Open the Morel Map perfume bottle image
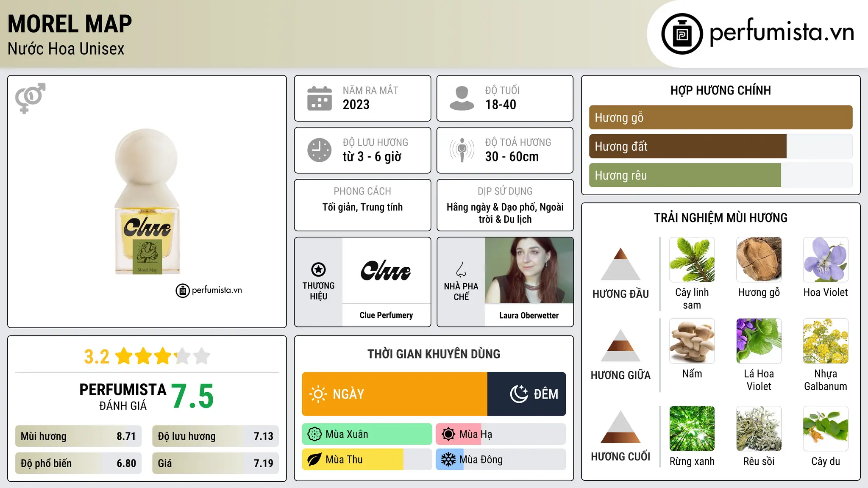 (147, 202)
